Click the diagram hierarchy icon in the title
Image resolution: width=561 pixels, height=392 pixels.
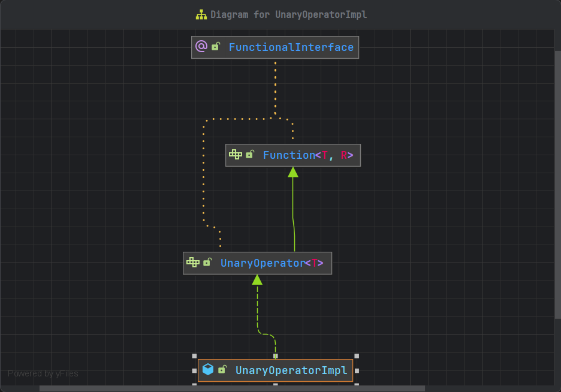click(201, 14)
